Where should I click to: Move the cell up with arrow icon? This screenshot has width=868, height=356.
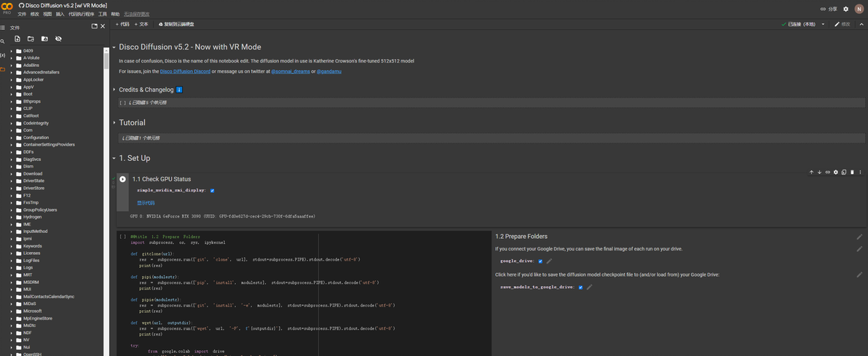tap(811, 173)
